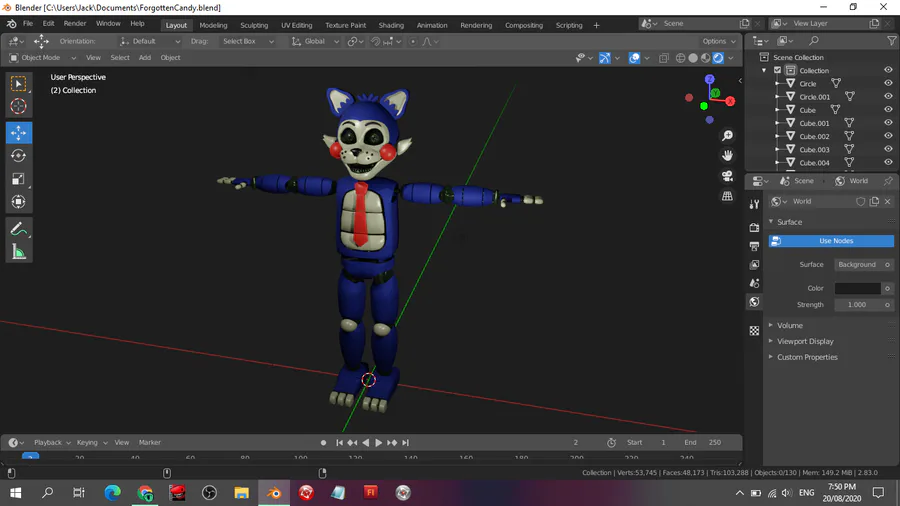Screen dimensions: 900x506
Task: Open the Output properties tab
Action: point(754,246)
